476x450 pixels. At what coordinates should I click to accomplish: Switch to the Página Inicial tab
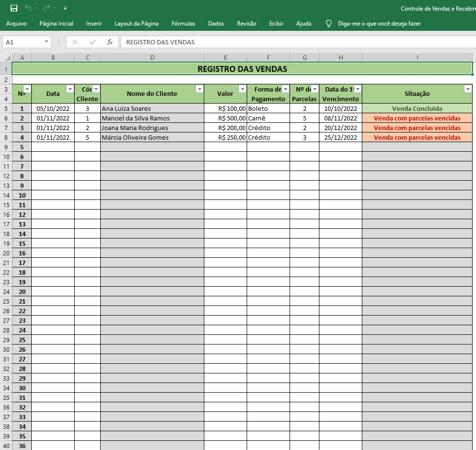(56, 24)
